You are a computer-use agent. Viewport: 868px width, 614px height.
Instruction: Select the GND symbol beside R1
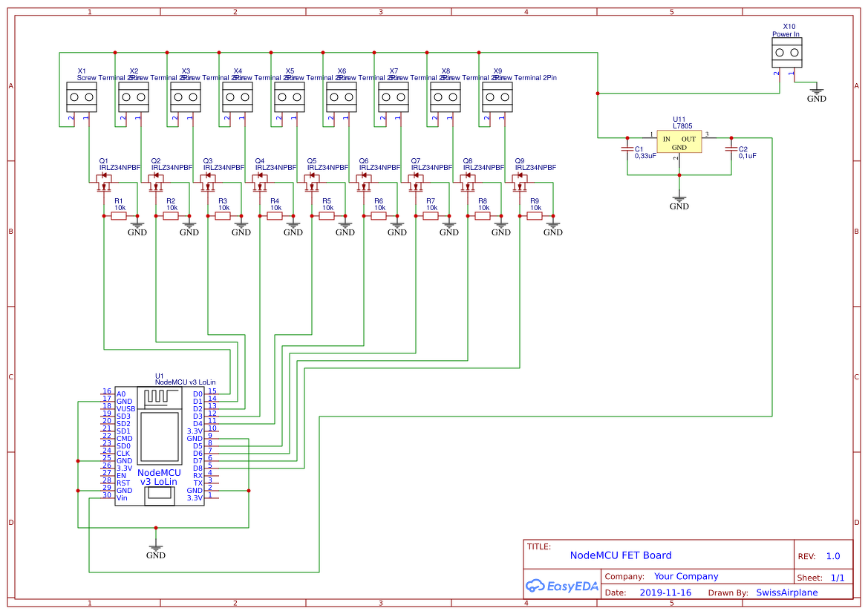click(137, 228)
